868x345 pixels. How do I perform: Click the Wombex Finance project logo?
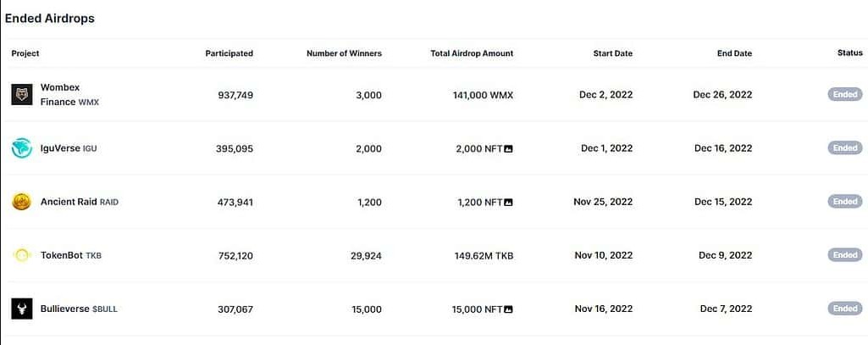pos(22,94)
